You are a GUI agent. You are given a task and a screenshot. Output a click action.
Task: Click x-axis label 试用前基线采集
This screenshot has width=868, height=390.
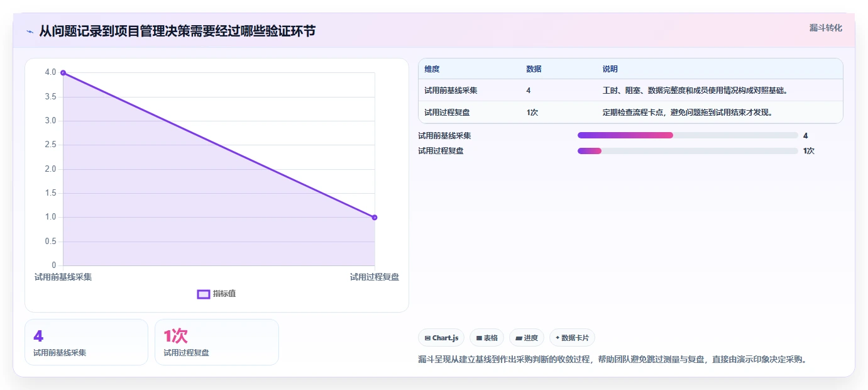63,277
